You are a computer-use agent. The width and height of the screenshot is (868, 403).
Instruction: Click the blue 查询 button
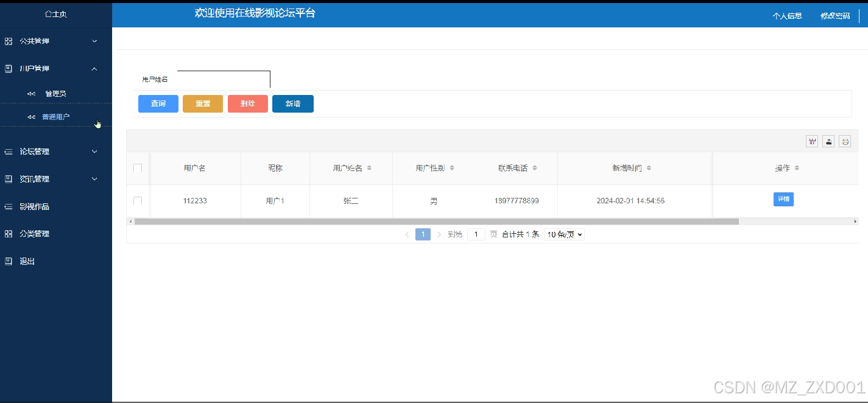tap(158, 103)
